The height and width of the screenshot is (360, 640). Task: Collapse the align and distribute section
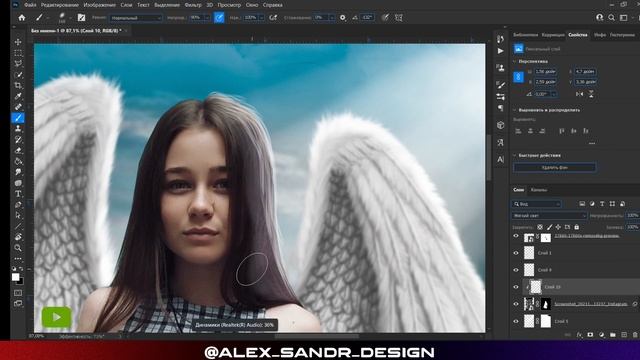[x=515, y=110]
